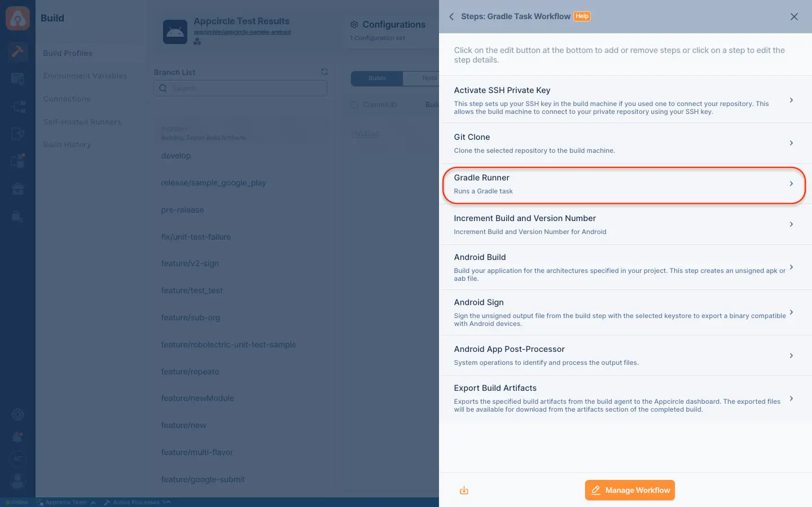Open the Git Clone step chevron
Image resolution: width=812 pixels, height=507 pixels.
791,143
